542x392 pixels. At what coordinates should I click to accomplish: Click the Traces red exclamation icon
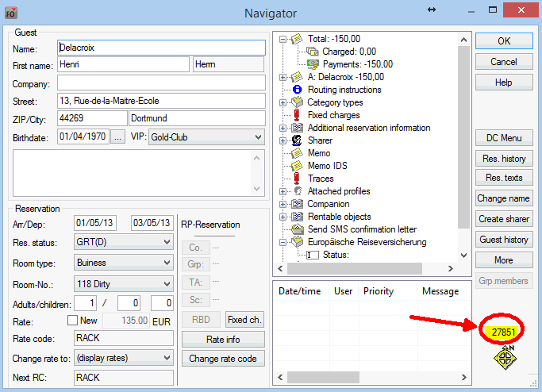(x=298, y=179)
